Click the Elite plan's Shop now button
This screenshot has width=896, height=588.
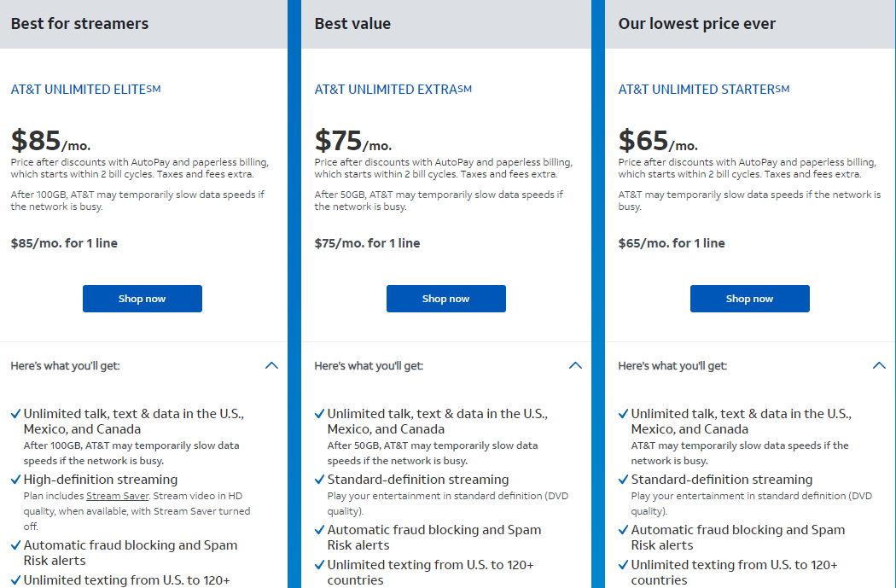pyautogui.click(x=142, y=299)
